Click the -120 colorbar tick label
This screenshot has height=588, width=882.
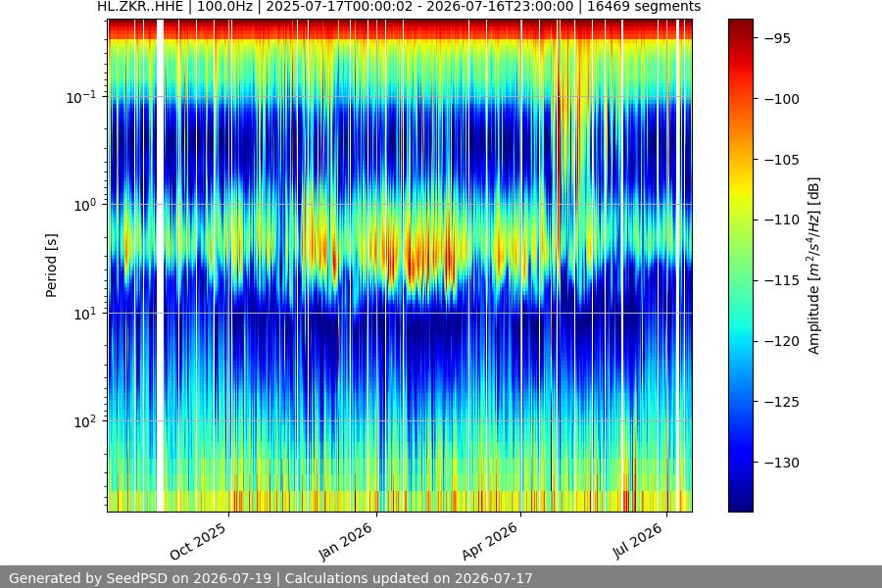click(781, 342)
